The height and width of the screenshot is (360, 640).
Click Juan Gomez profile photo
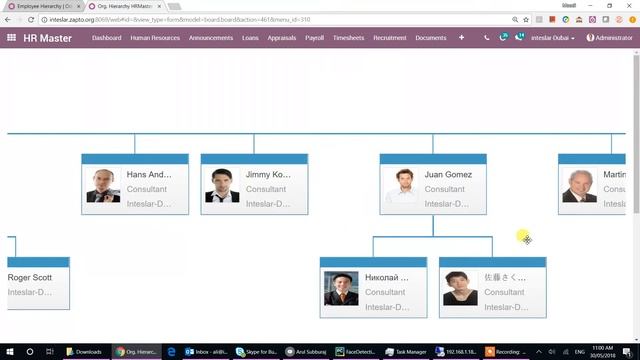(x=401, y=186)
